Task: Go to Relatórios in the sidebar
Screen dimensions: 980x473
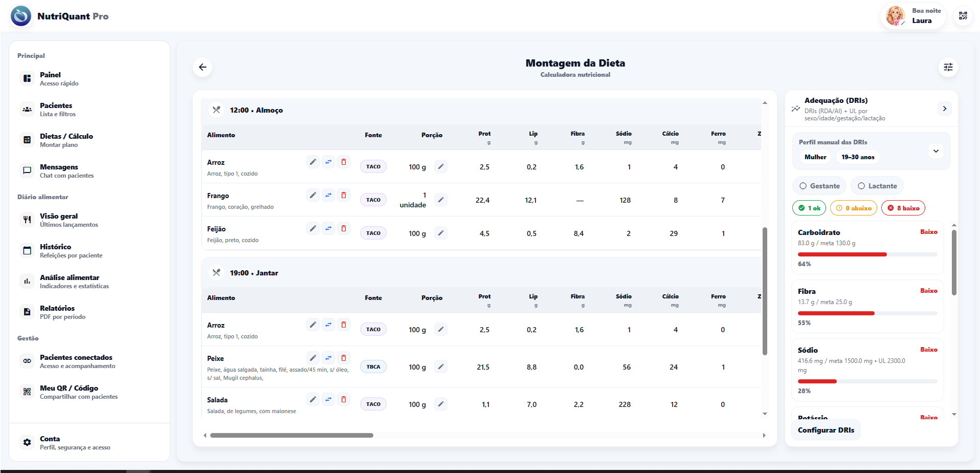Action: [x=57, y=312]
